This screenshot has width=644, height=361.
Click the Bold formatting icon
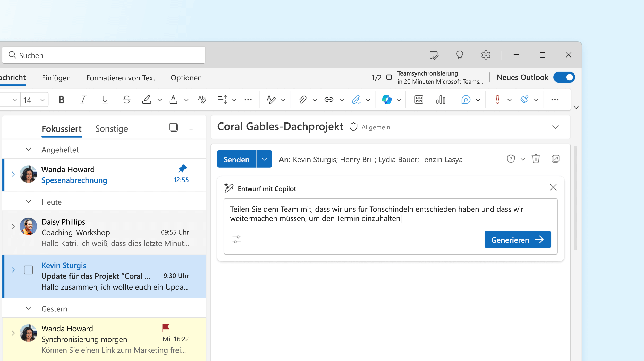click(62, 99)
